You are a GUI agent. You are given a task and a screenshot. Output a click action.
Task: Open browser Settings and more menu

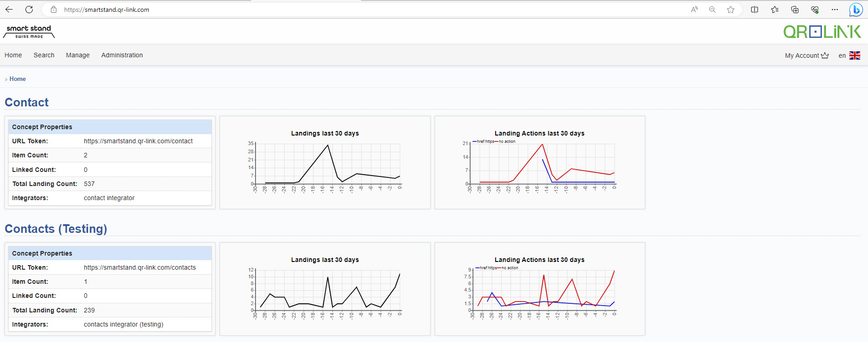[x=835, y=10]
